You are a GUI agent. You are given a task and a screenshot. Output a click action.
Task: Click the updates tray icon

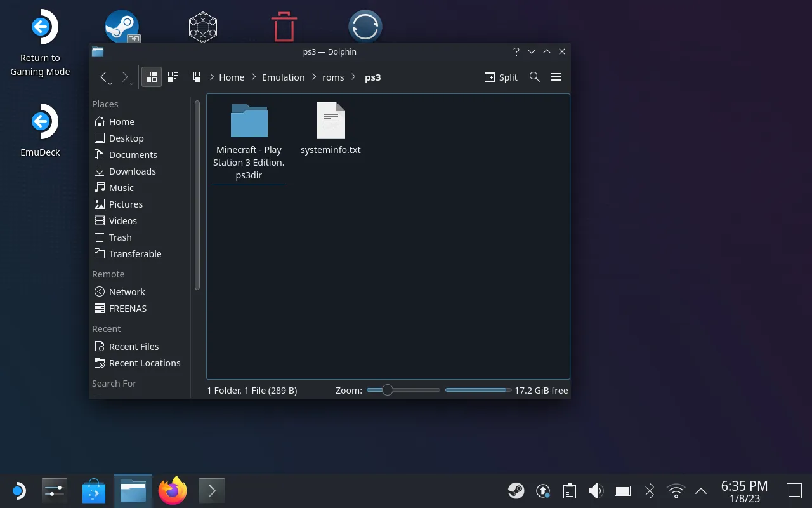[x=543, y=491]
